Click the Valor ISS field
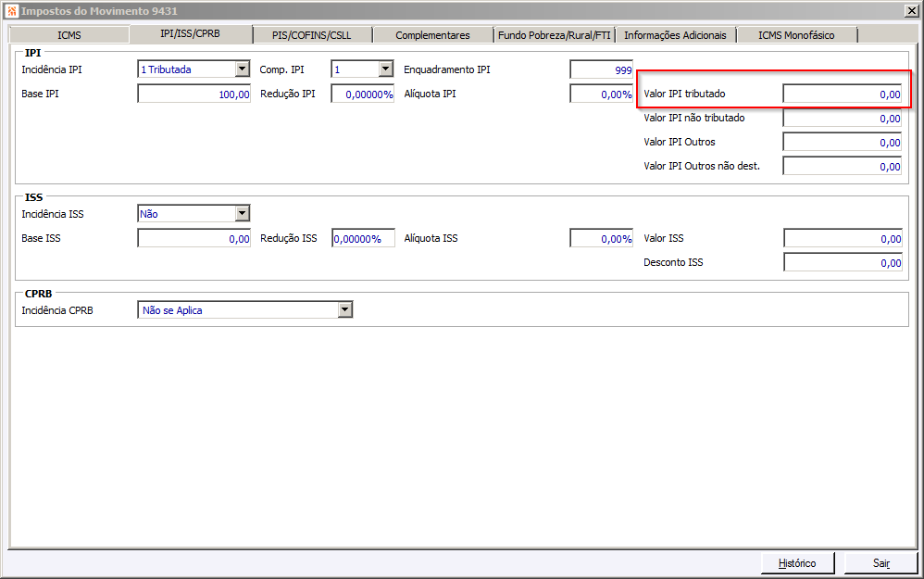 pyautogui.click(x=843, y=238)
